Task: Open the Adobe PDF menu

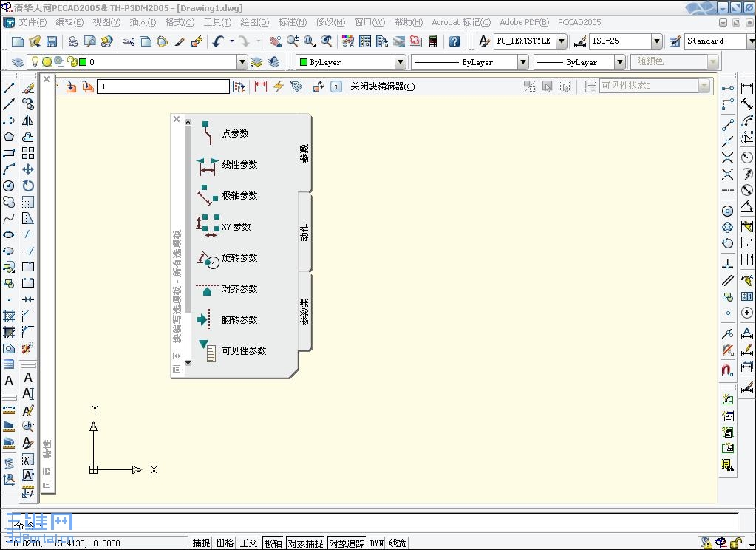Action: pyautogui.click(x=524, y=22)
